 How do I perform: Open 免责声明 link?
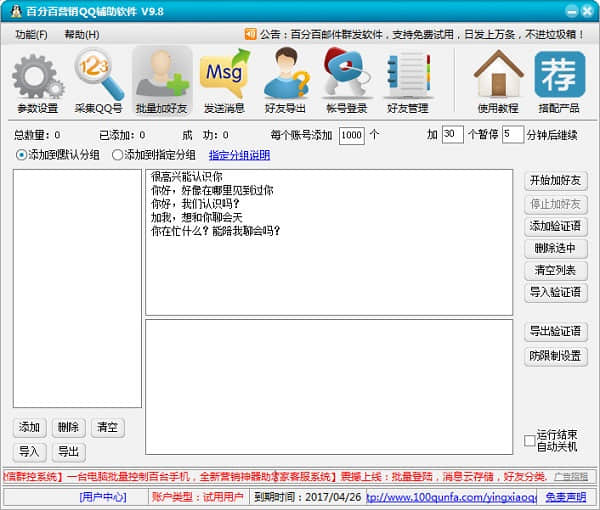pyautogui.click(x=566, y=497)
